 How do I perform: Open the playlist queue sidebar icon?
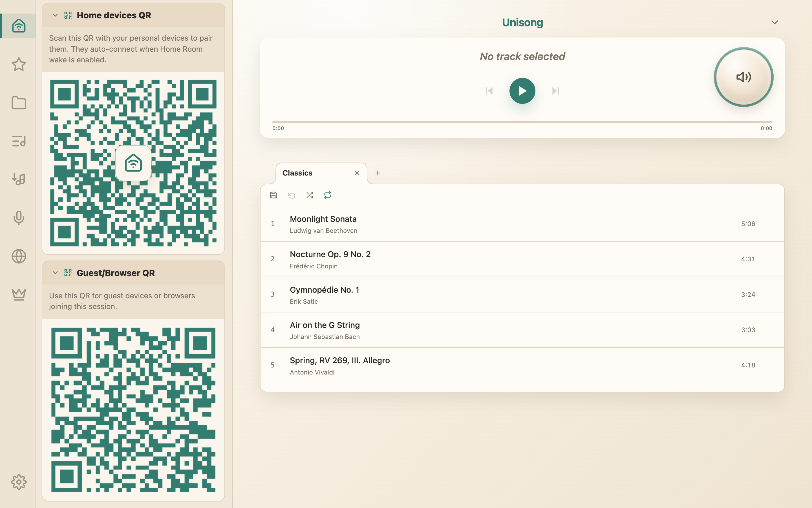pyautogui.click(x=19, y=141)
